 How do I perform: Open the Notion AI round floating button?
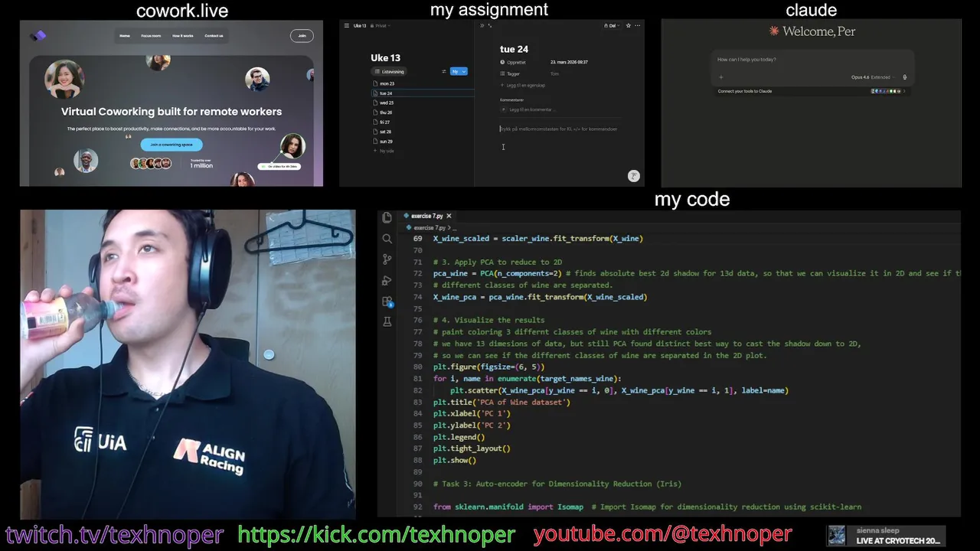point(633,176)
